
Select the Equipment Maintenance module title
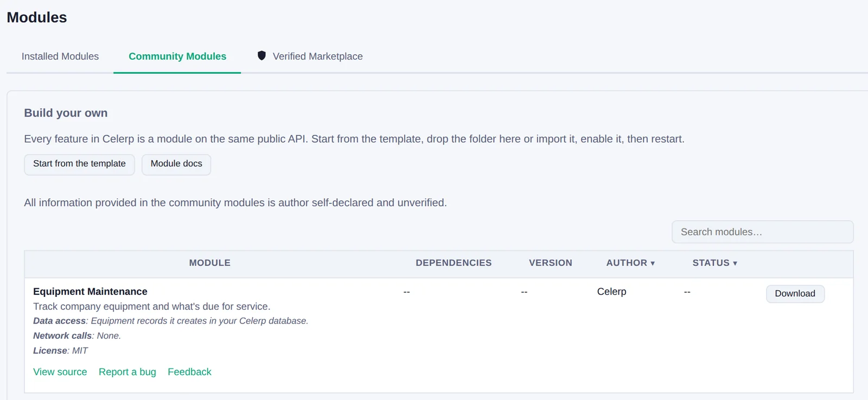[x=90, y=291]
